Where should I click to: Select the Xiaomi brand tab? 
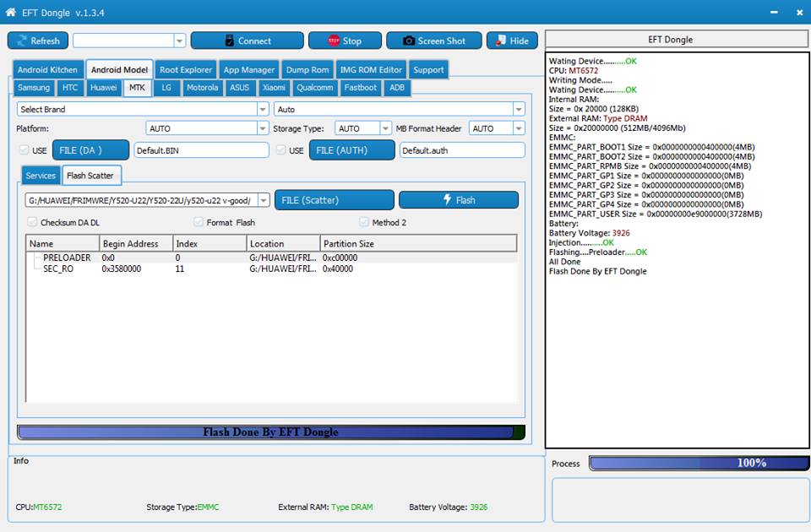(x=274, y=88)
